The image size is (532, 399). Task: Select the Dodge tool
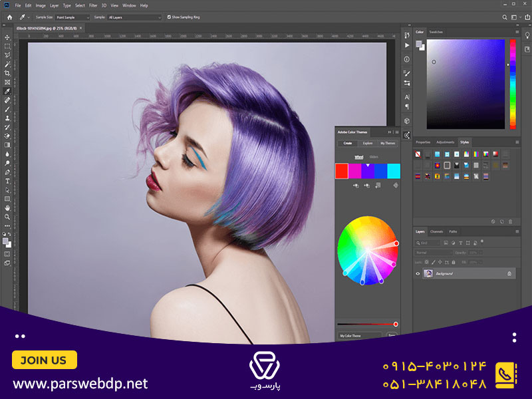pyautogui.click(x=7, y=163)
